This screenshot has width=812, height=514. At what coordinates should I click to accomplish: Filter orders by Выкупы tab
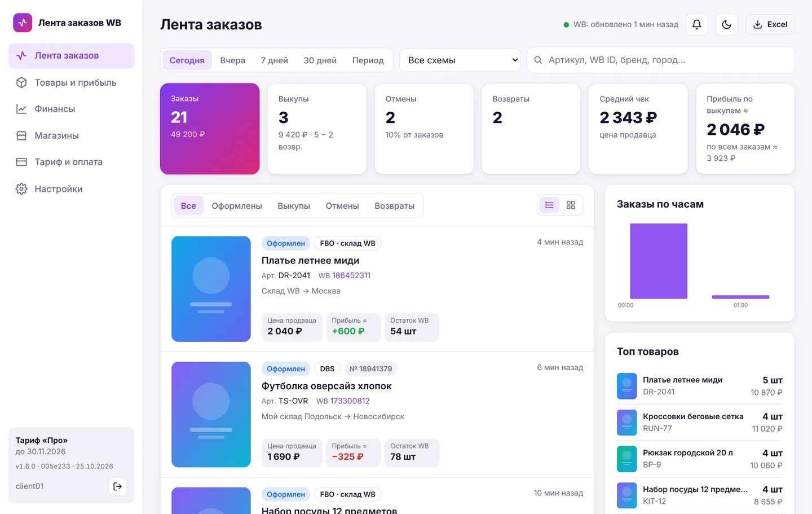click(x=294, y=206)
